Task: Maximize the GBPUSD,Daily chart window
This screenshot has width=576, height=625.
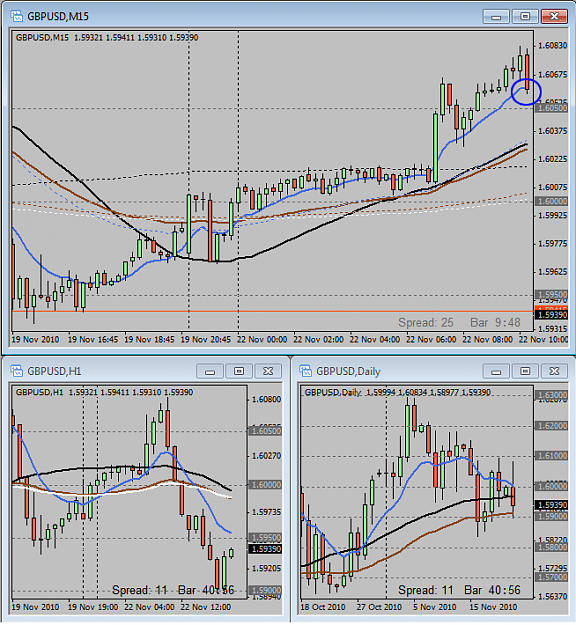Action: [x=525, y=371]
